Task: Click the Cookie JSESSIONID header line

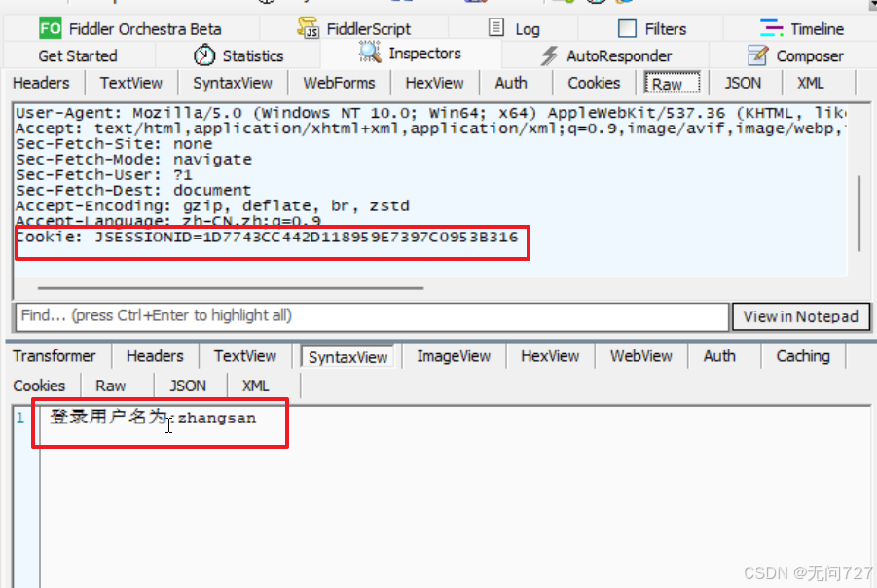Action: click(267, 238)
